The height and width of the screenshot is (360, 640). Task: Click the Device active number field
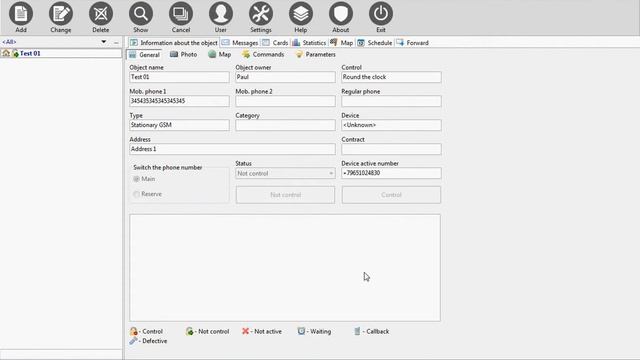point(391,173)
